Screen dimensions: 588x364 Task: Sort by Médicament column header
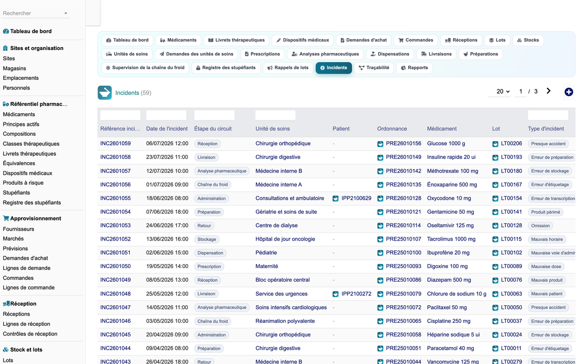point(442,129)
